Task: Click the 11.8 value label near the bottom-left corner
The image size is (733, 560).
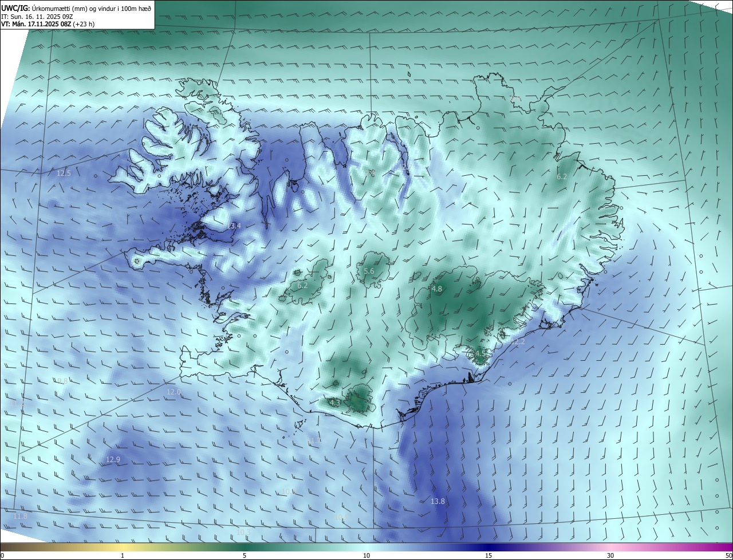Action: coord(20,516)
